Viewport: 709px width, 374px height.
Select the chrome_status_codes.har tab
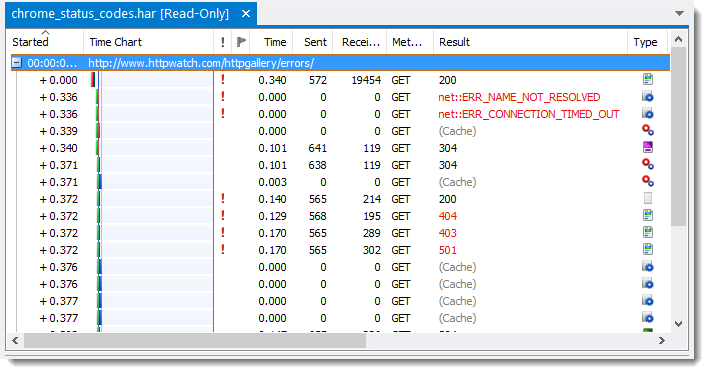coord(120,14)
